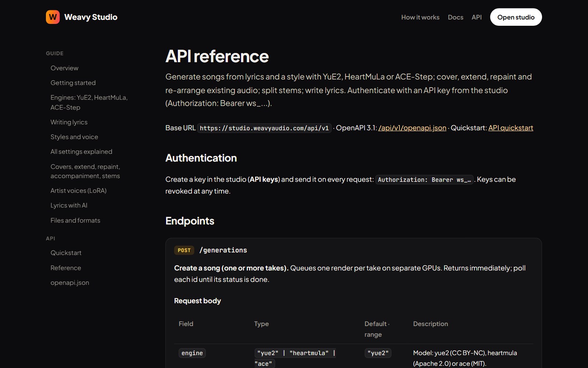This screenshot has width=588, height=368.
Task: Click the API reference page title
Action: tap(217, 56)
